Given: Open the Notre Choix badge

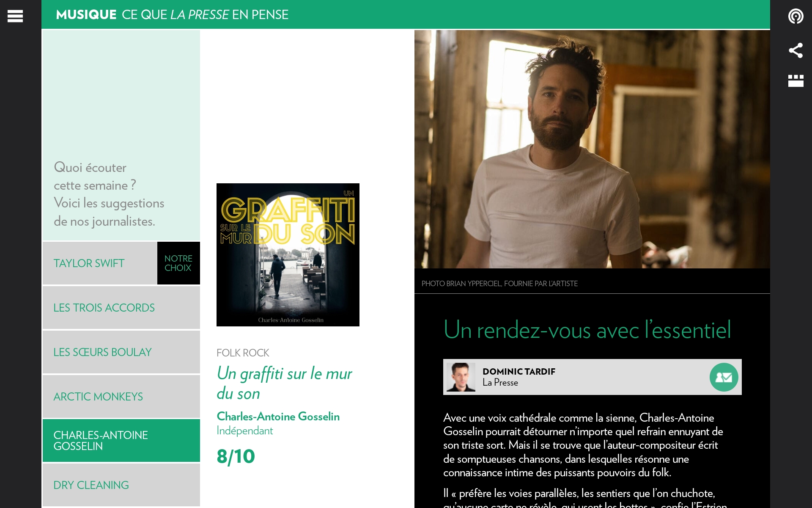Looking at the screenshot, I should pos(178,263).
